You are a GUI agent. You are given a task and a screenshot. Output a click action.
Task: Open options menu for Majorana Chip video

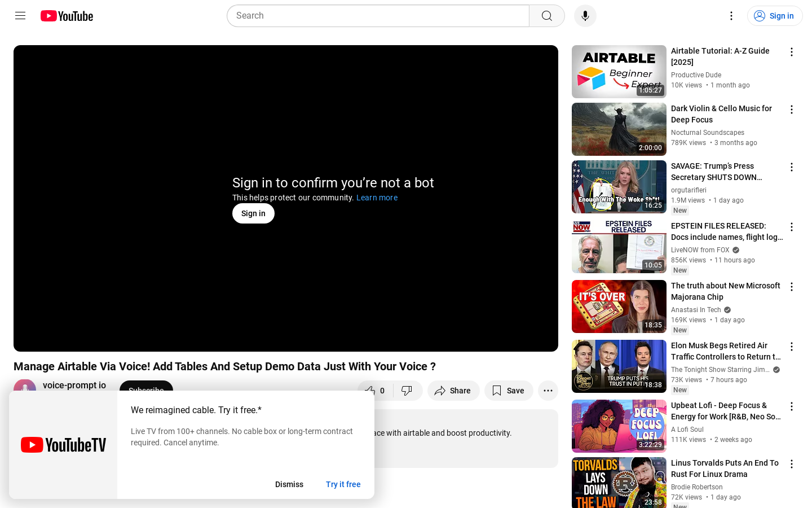(x=792, y=287)
